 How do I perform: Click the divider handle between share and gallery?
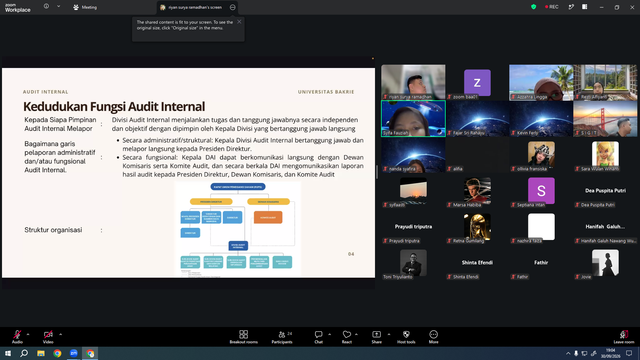coord(377,172)
